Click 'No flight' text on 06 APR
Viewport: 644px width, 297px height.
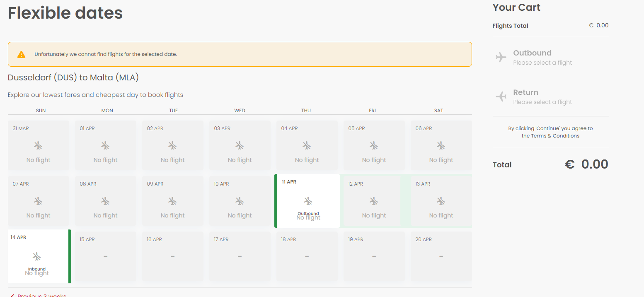(x=441, y=160)
